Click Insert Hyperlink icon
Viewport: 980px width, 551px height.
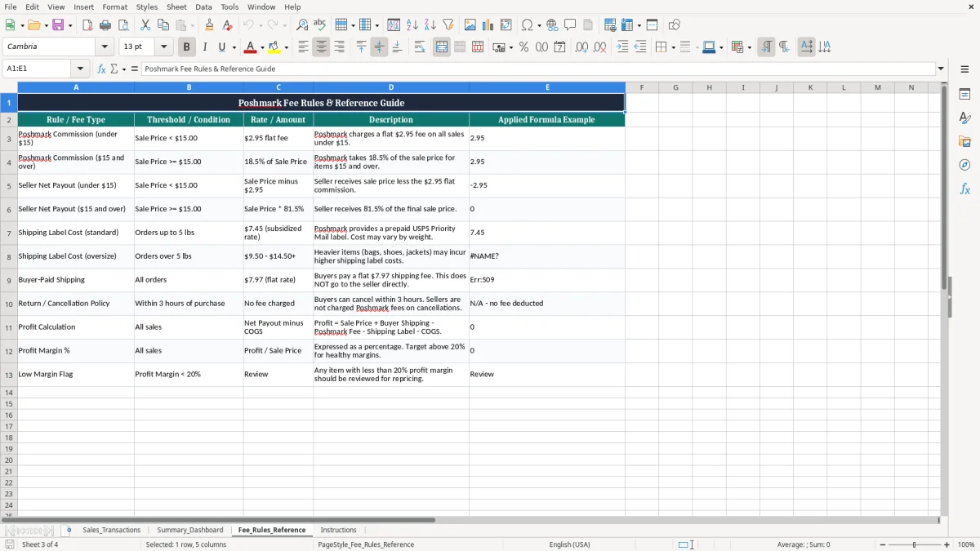[x=552, y=25]
